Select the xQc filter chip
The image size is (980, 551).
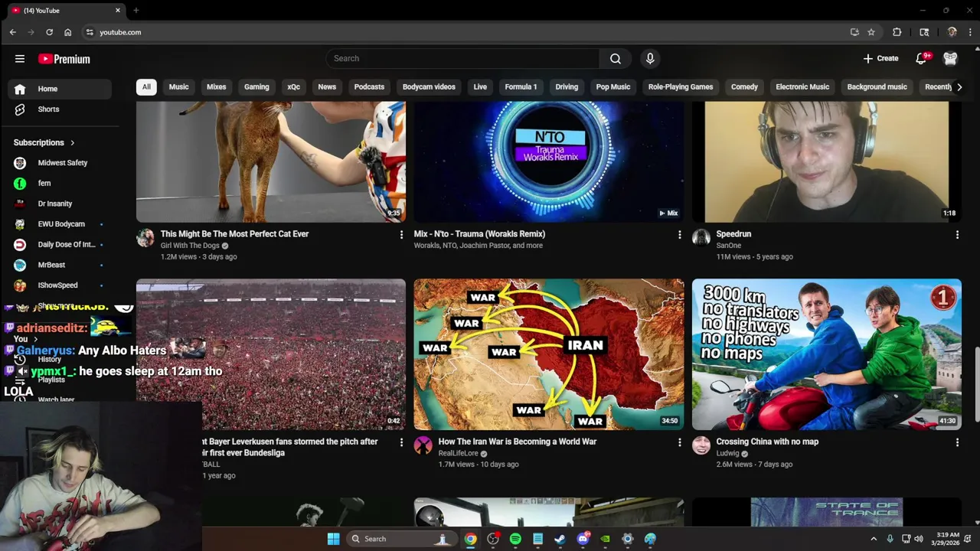click(x=293, y=86)
